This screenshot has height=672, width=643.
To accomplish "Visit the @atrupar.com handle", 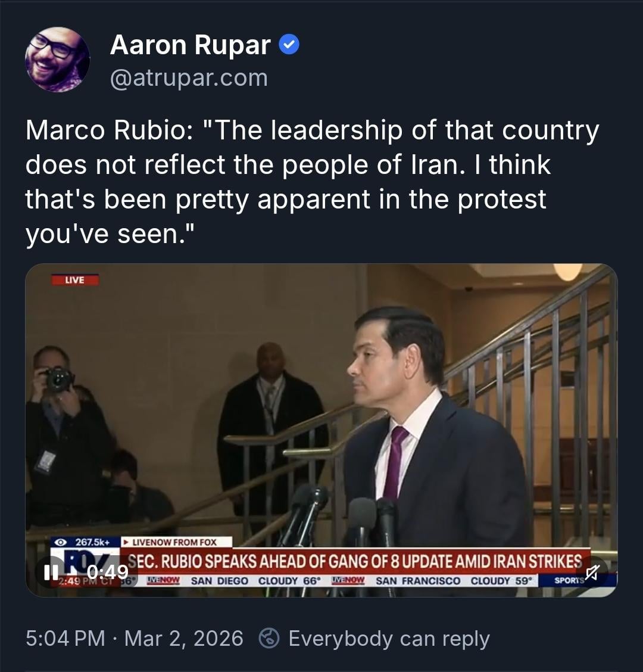I will [189, 78].
